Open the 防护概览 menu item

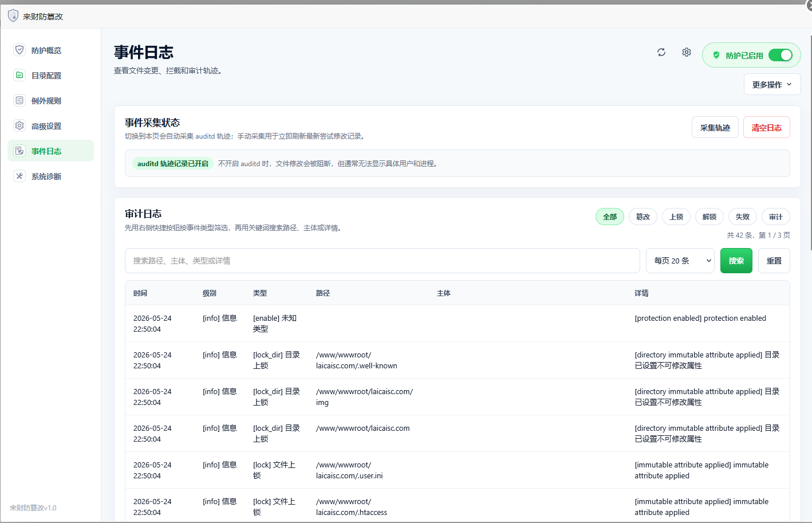(50, 50)
